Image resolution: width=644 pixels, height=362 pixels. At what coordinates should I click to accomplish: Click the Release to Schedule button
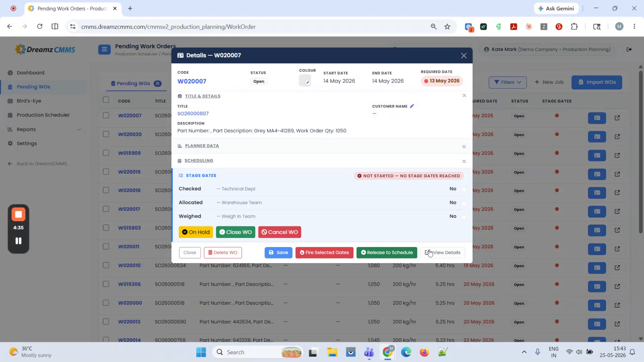[x=387, y=253]
